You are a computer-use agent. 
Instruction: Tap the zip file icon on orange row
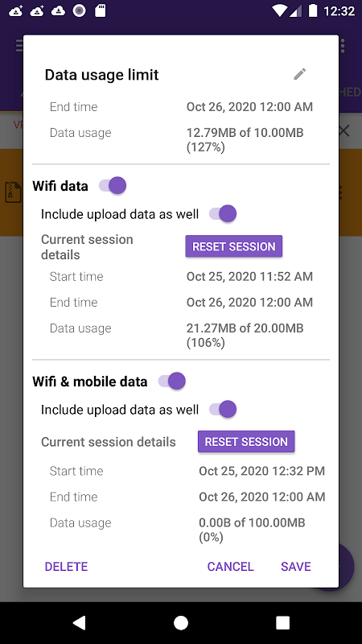pyautogui.click(x=13, y=192)
